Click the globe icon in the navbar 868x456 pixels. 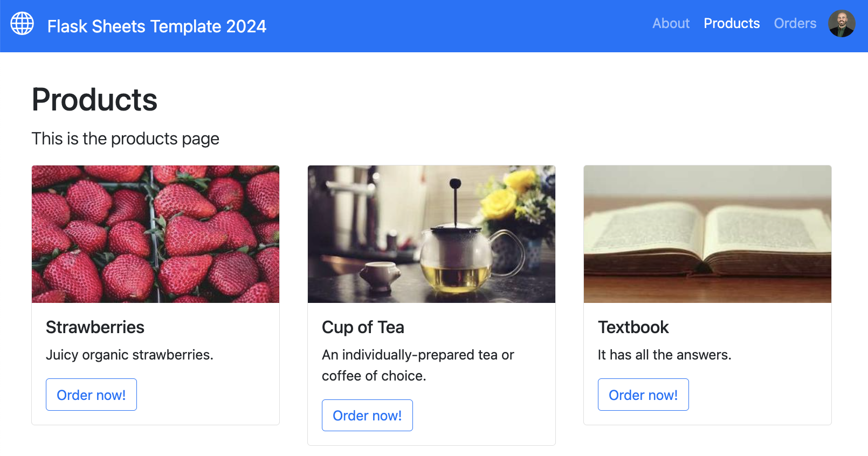(22, 24)
